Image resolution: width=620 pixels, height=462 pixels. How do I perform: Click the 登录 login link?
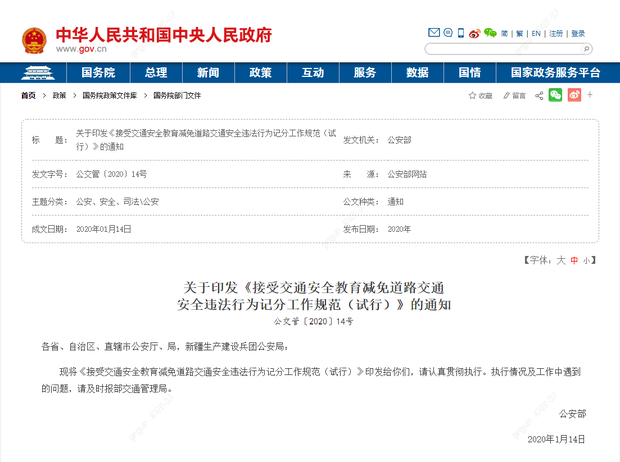point(578,34)
